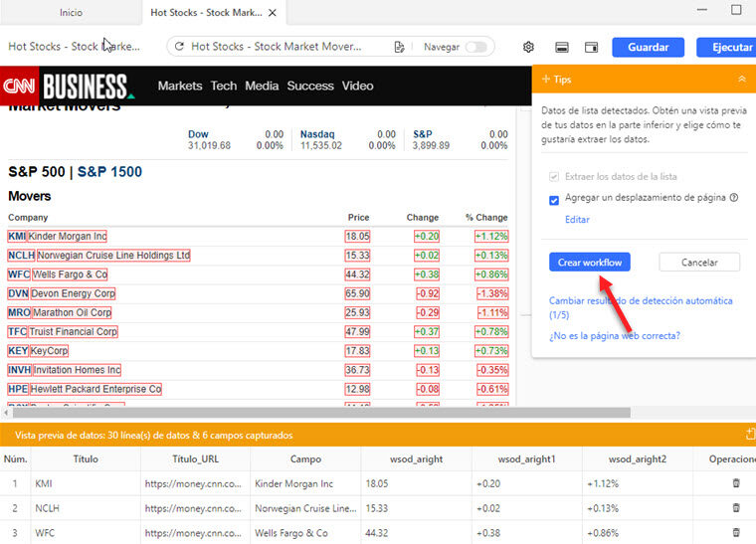
Task: Click the bottom panel layout icon
Action: (x=562, y=47)
